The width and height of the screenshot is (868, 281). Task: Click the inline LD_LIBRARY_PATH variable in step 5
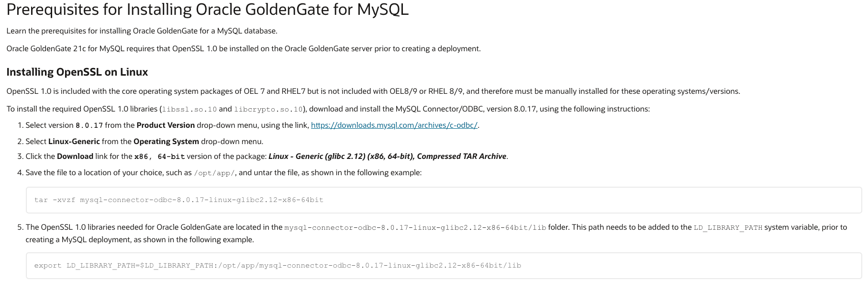728,228
